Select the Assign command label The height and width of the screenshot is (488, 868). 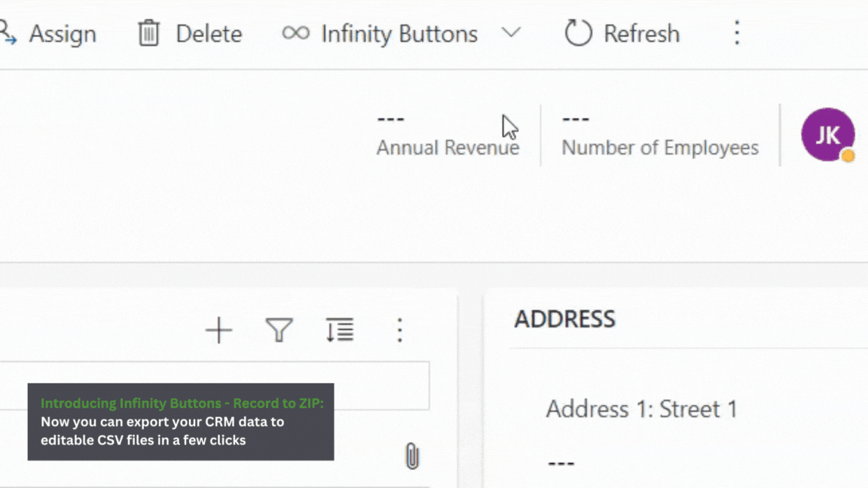coord(63,33)
